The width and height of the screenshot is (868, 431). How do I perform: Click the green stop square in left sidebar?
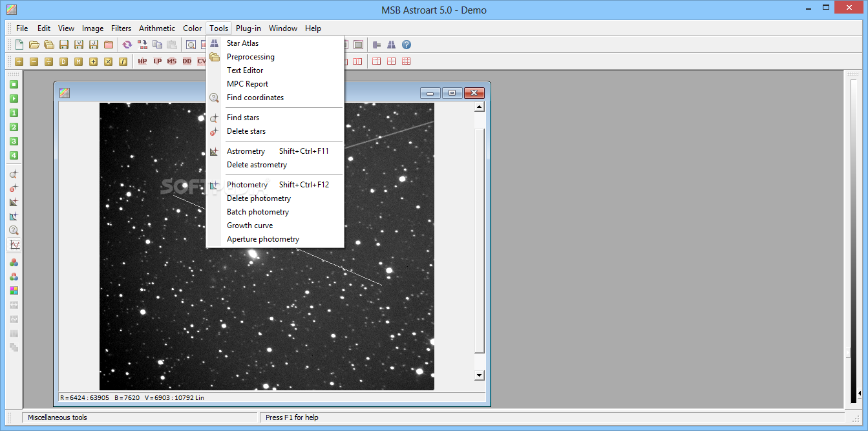pos(14,85)
